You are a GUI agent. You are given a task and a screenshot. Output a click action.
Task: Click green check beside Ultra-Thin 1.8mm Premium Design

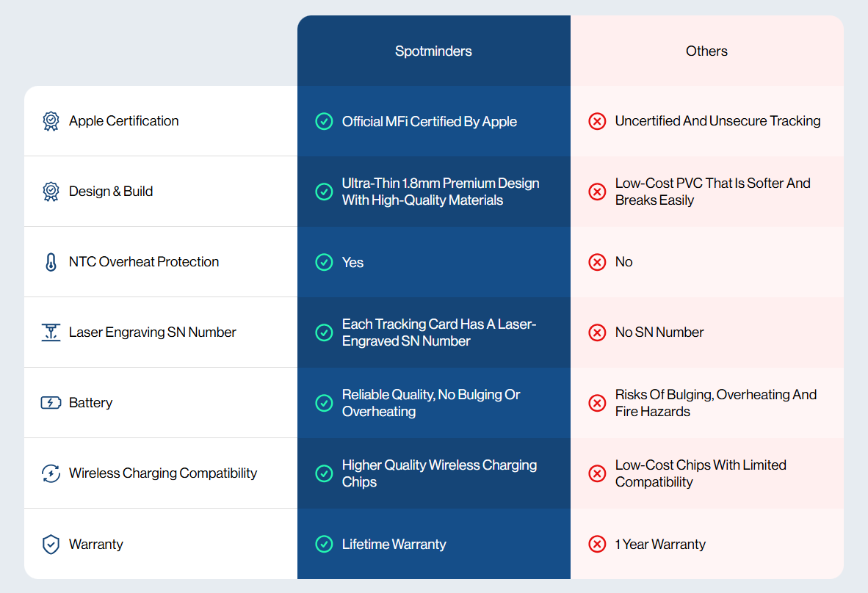coord(324,192)
